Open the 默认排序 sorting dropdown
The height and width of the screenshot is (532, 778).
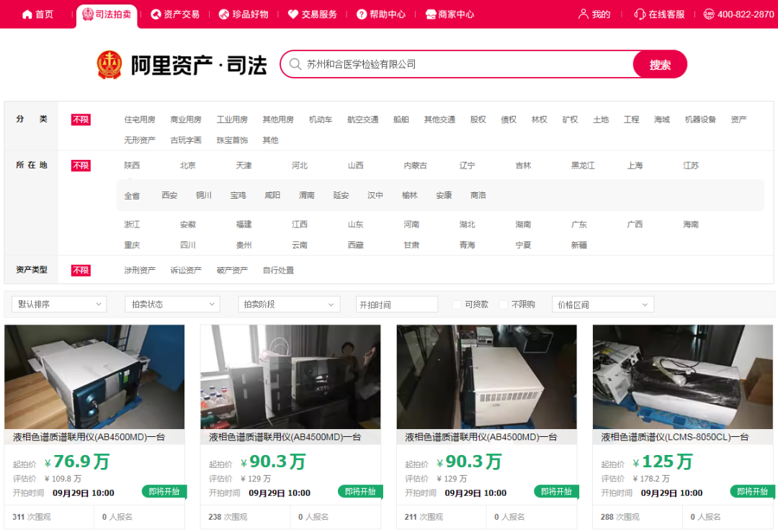pos(59,304)
